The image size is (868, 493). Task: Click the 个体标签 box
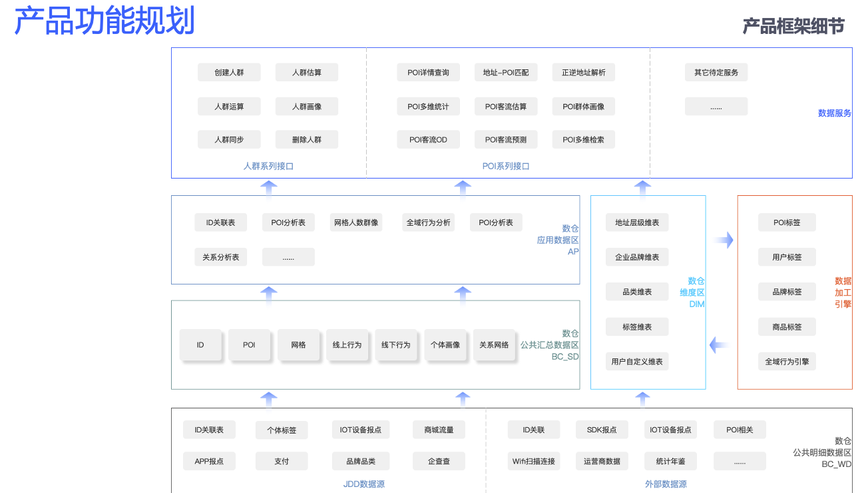(x=282, y=430)
